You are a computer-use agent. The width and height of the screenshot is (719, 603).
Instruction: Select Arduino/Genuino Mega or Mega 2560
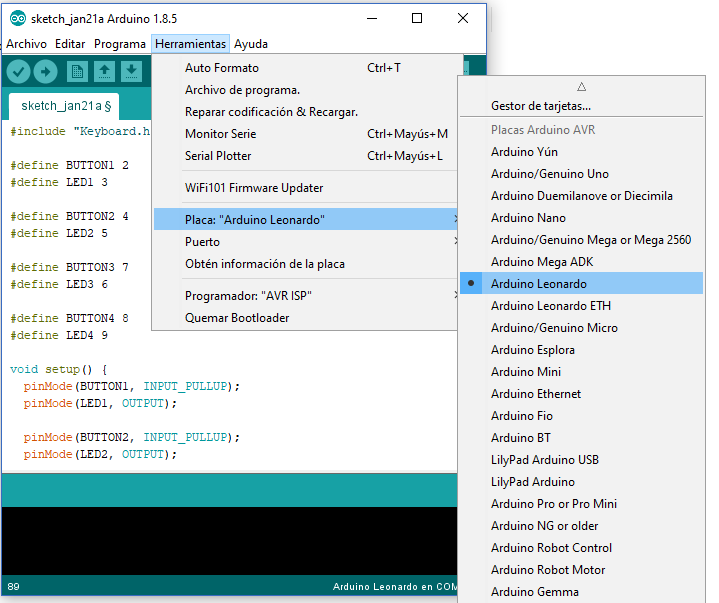click(x=581, y=240)
